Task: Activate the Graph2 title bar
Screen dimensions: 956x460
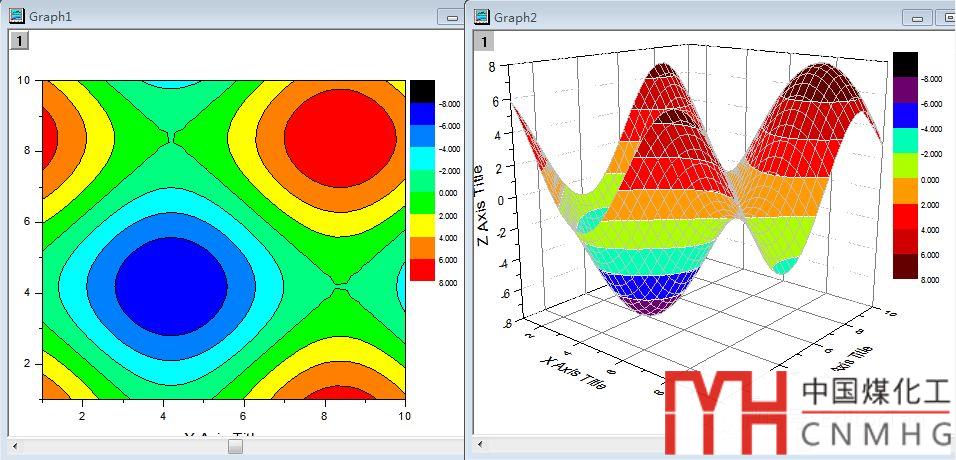Action: point(700,17)
